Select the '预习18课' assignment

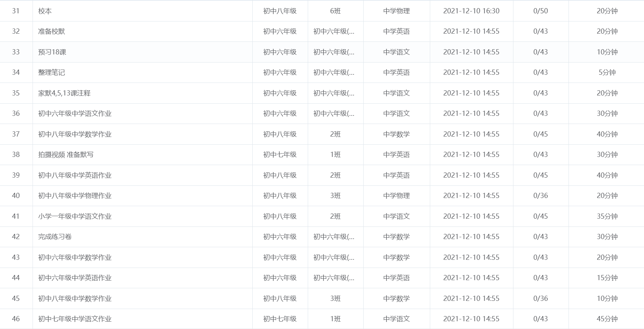[52, 52]
